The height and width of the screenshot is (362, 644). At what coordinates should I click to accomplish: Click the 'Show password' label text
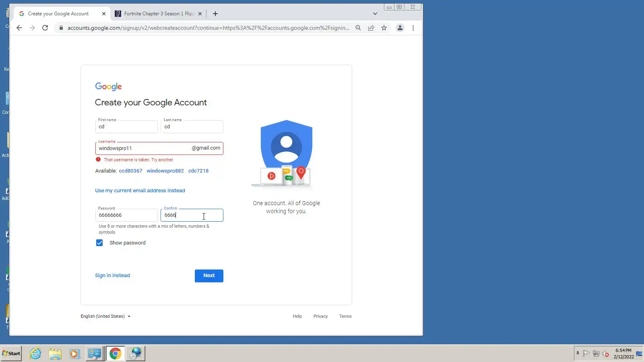[128, 243]
